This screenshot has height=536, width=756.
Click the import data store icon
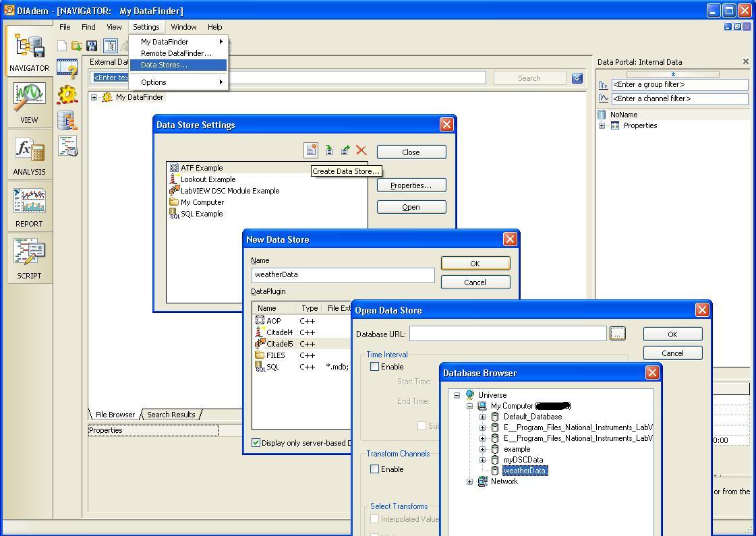coord(329,150)
